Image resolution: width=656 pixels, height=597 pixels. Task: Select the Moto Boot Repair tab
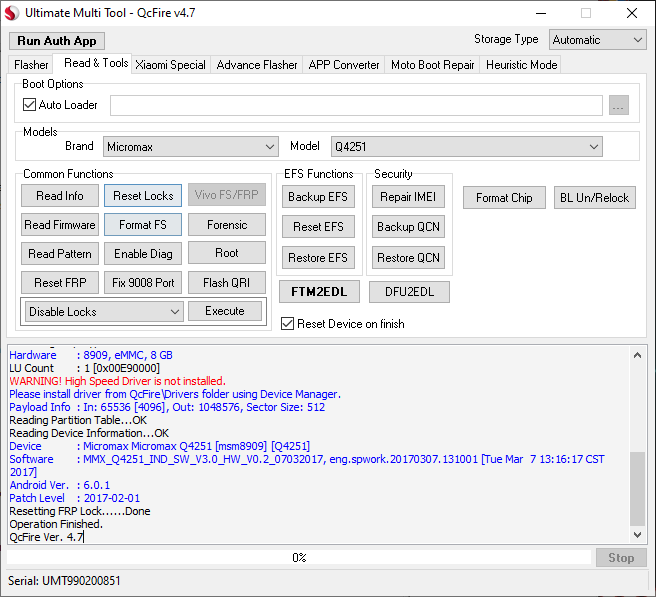click(432, 65)
